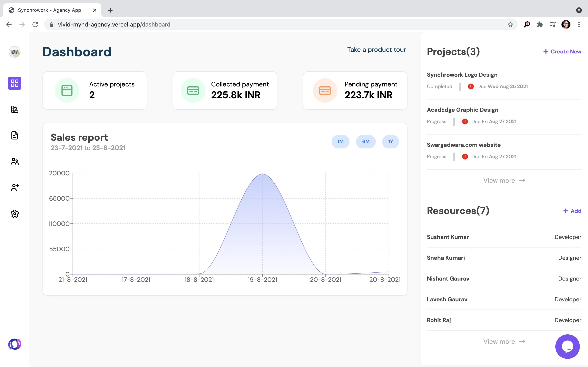Select the Synchrowork - Agency App tab
Viewport: 588px width, 367px height.
(50, 10)
